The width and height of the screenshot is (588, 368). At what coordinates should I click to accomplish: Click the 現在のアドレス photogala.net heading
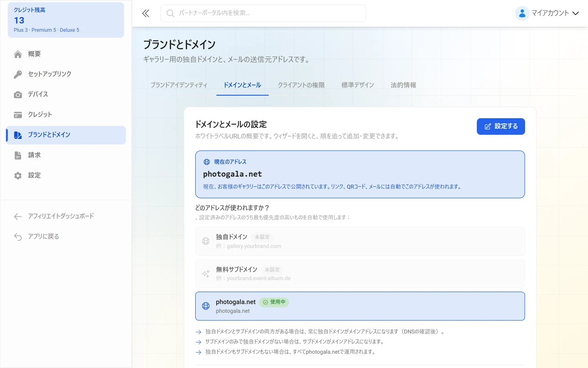click(x=232, y=174)
